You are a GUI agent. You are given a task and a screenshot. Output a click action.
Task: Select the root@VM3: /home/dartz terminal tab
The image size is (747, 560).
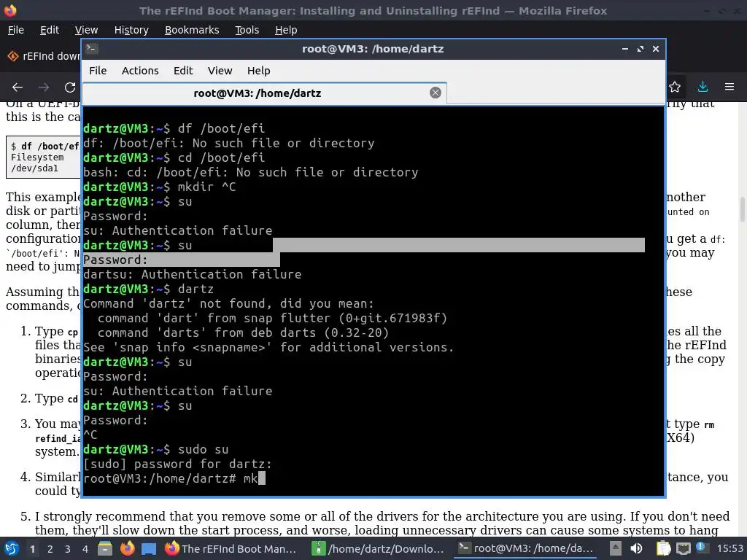(x=258, y=93)
